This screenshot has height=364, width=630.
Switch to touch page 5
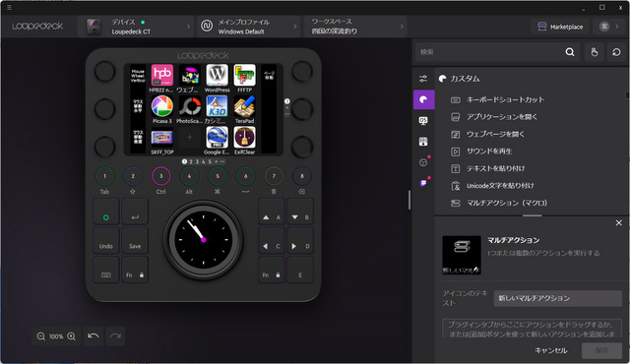point(210,161)
